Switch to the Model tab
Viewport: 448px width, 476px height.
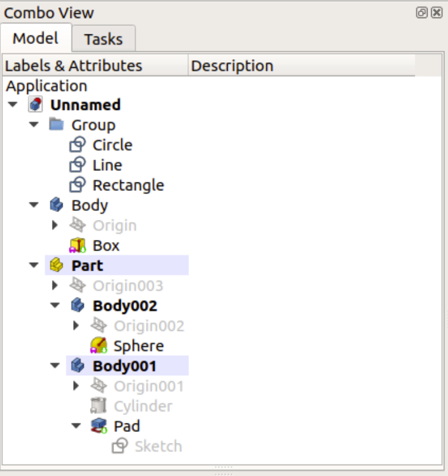coord(36,38)
